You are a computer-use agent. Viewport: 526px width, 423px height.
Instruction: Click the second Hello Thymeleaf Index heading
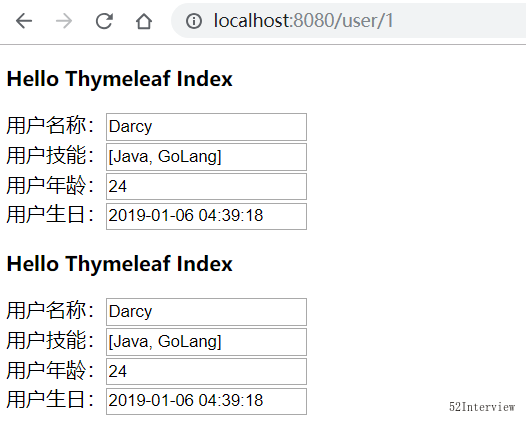coord(119,264)
